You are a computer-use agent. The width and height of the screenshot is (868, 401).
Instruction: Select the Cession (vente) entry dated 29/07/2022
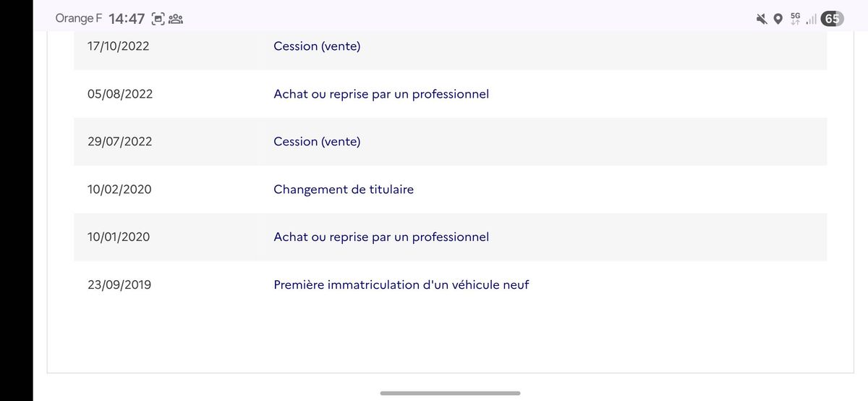[317, 142]
